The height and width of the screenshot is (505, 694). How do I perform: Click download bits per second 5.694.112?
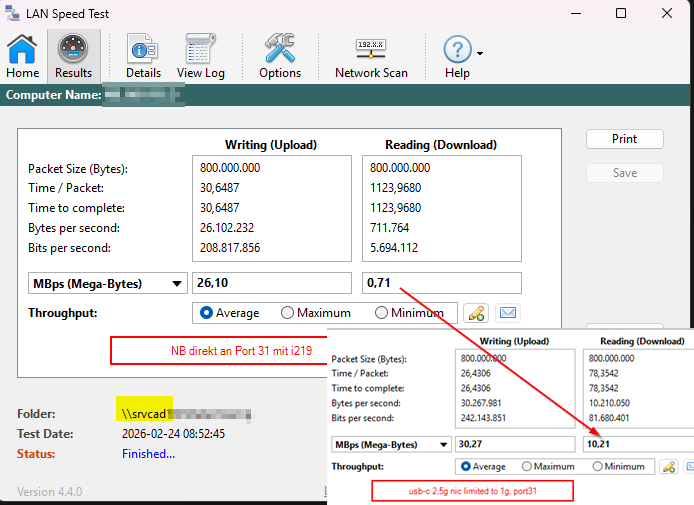[394, 248]
